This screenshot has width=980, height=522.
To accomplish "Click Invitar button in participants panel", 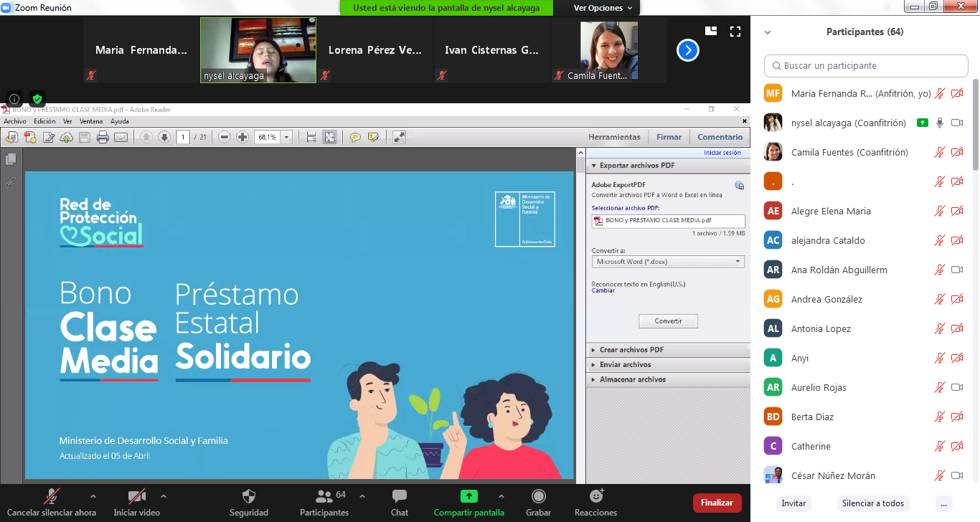I will (793, 503).
